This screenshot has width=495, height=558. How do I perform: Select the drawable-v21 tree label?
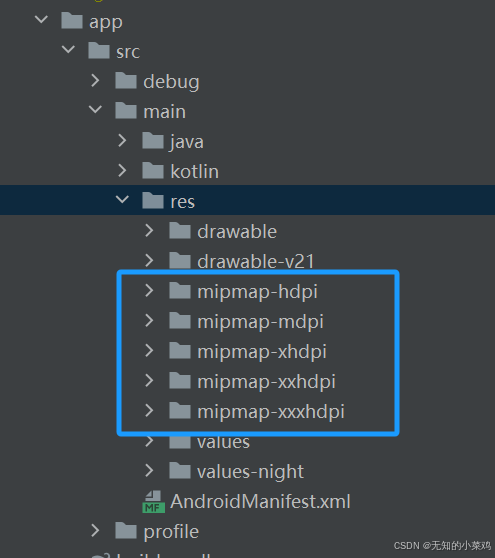[x=256, y=262]
